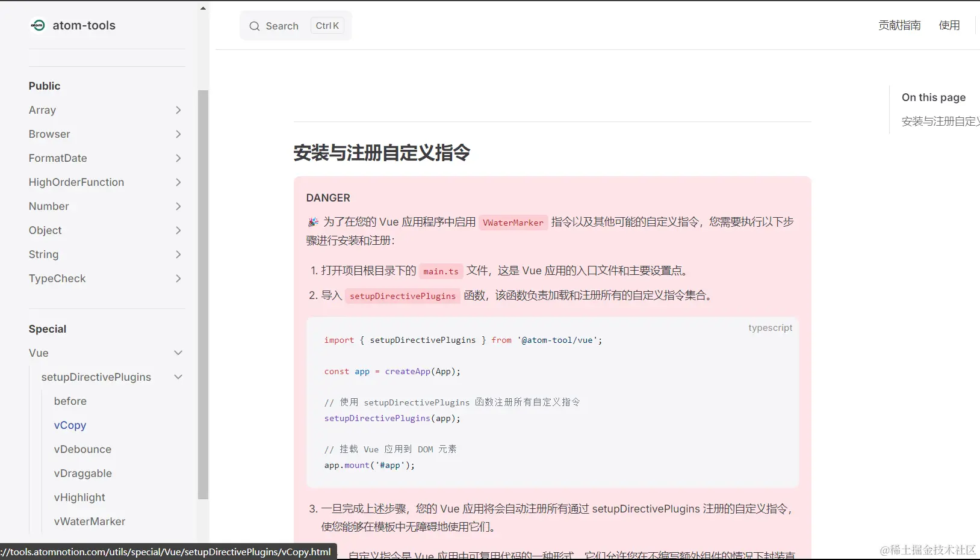
Task: Click the On this page heading
Action: 934,97
